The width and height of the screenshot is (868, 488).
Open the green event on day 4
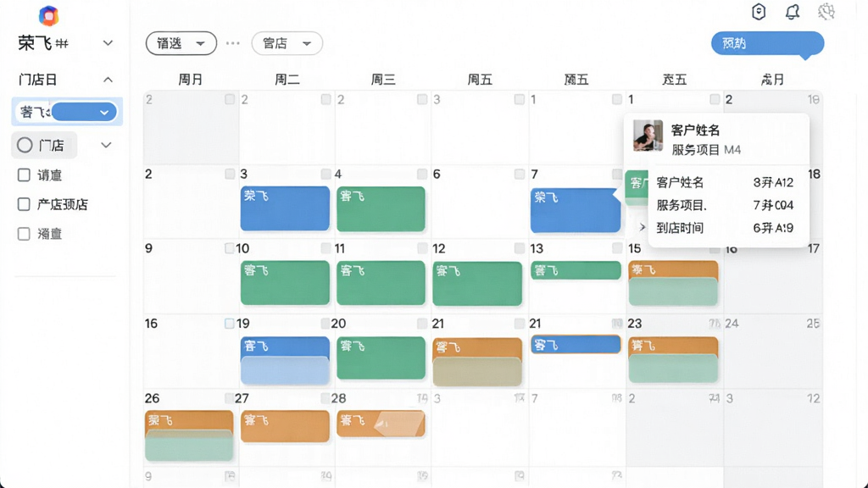381,208
